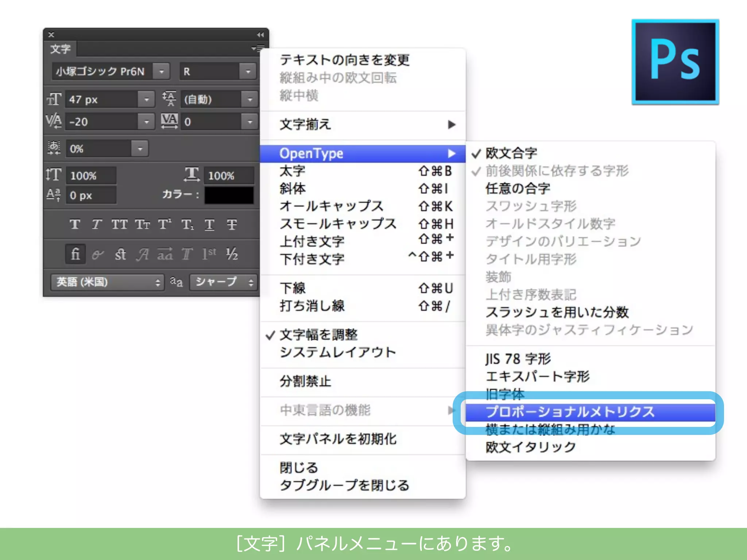Toggle Faux Italic style button
This screenshot has width=747, height=560.
97,224
